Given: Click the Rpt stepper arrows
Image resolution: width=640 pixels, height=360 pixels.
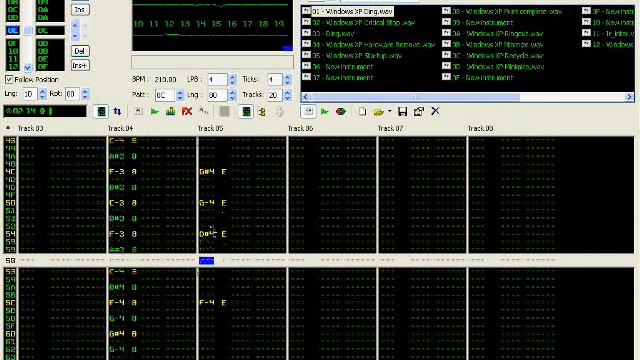Looking at the screenshot, I should click(85, 94).
